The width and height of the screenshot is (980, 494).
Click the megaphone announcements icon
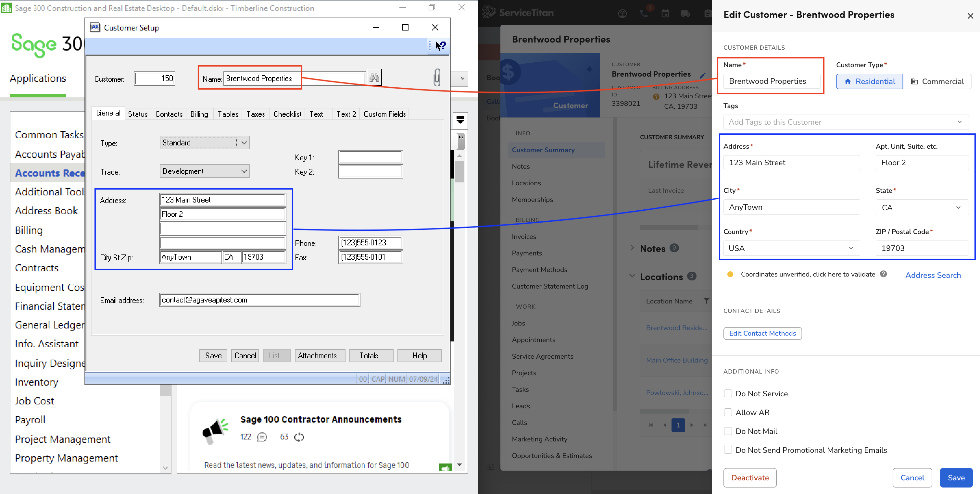point(215,431)
